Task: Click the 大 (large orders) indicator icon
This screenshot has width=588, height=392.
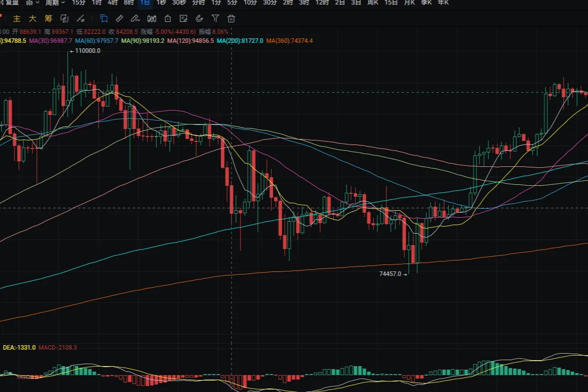Action: pyautogui.click(x=33, y=18)
